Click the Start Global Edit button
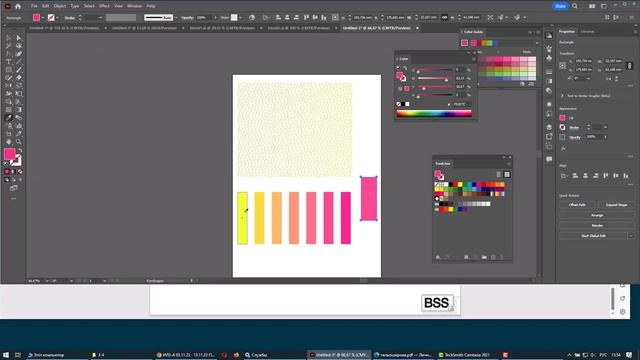640x360 pixels. tap(593, 236)
